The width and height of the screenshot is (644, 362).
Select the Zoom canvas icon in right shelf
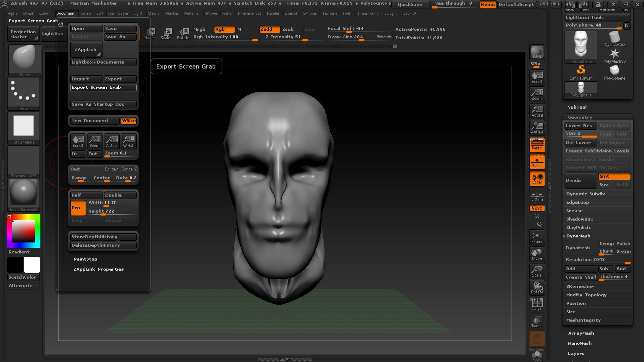pos(537,94)
